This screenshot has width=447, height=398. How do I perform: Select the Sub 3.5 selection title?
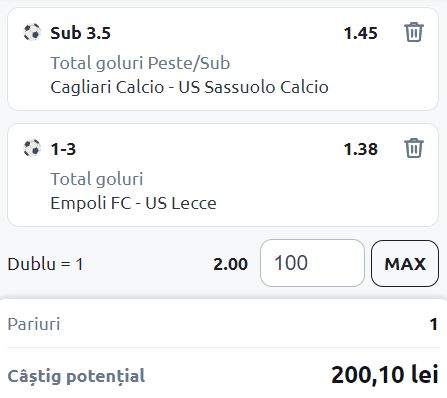80,33
